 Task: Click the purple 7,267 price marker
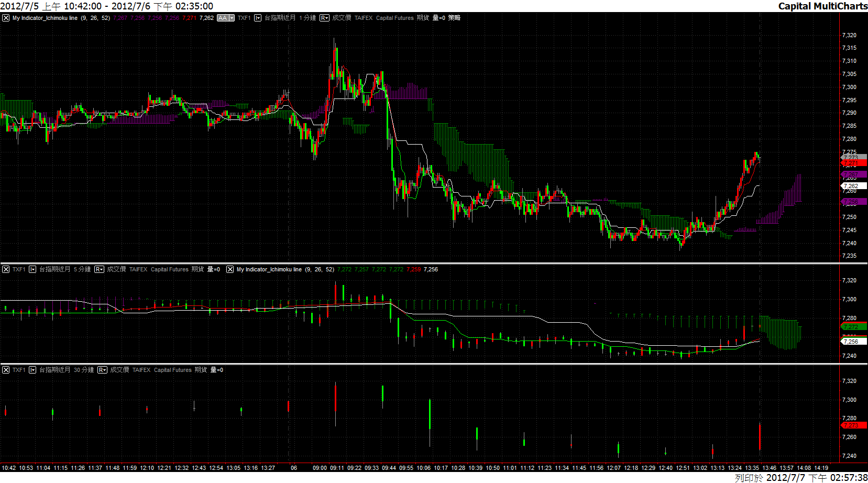tap(854, 174)
